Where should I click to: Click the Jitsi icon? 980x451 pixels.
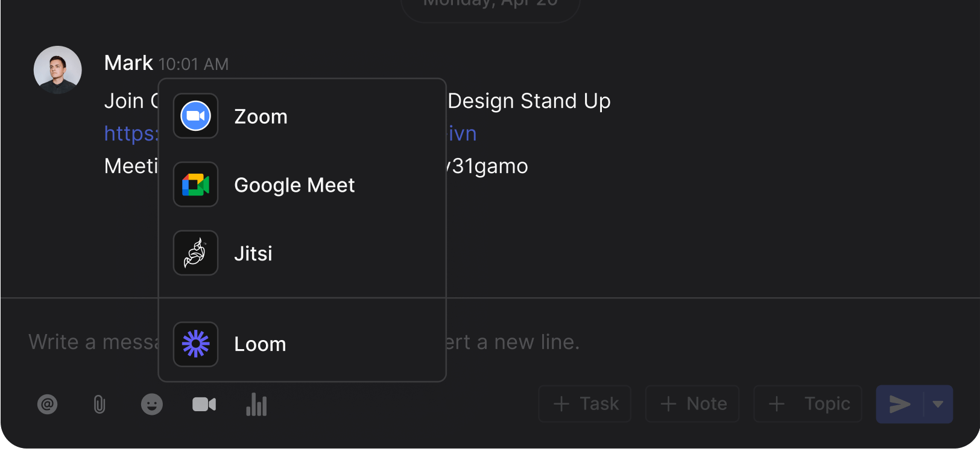[195, 253]
